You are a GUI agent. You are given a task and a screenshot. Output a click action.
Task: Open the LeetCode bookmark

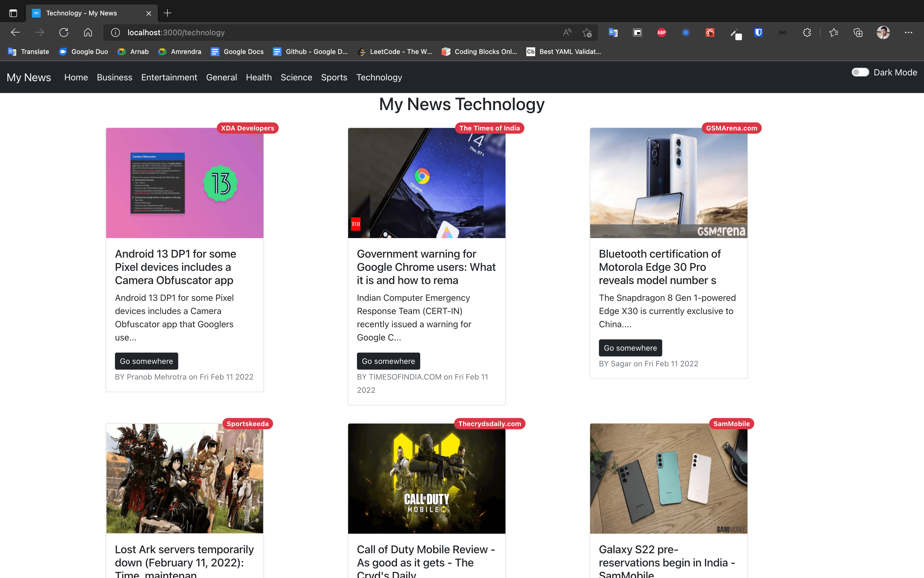click(395, 52)
